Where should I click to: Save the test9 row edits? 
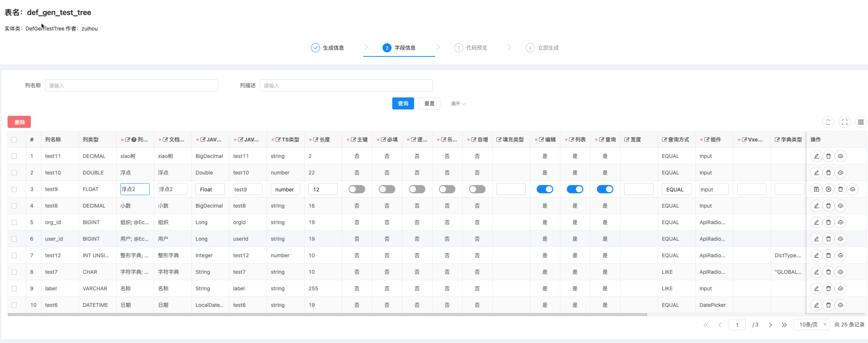(x=816, y=189)
